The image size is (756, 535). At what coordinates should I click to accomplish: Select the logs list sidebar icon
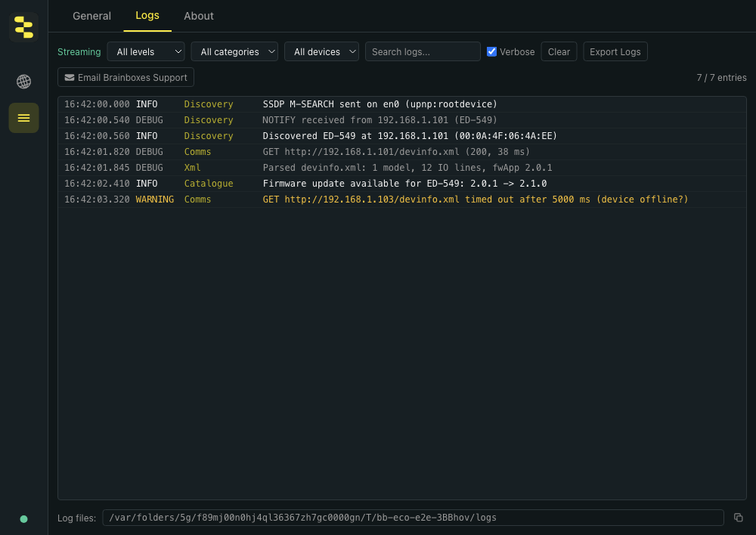(23, 118)
